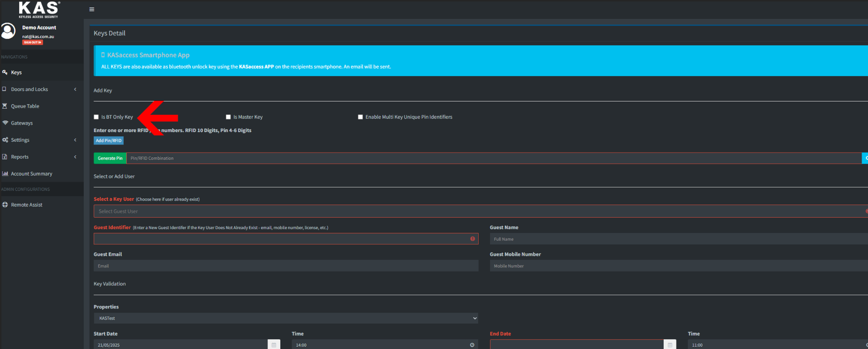Click the Keys Detail heading

[x=109, y=33]
